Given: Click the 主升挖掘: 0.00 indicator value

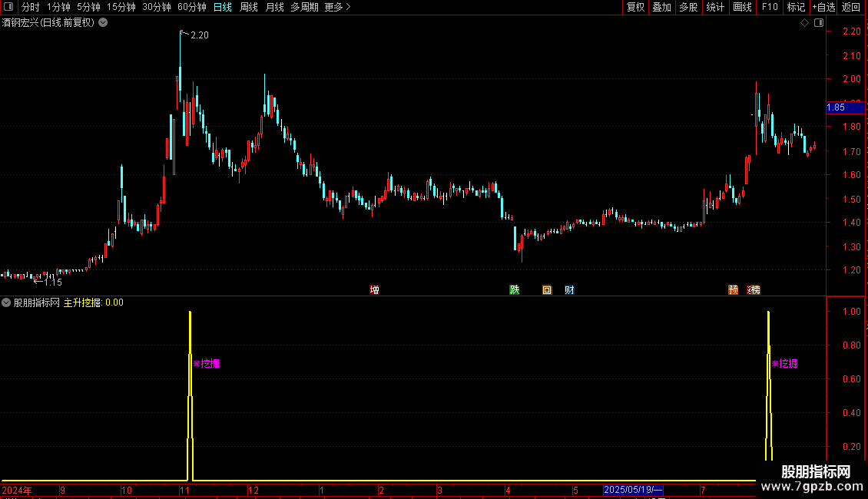Looking at the screenshot, I should click(94, 302).
